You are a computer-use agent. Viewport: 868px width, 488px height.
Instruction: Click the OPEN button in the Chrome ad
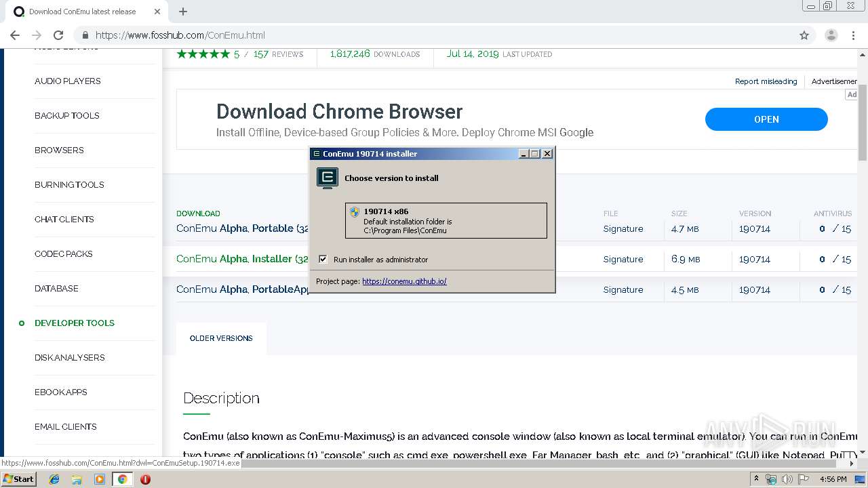(x=766, y=119)
